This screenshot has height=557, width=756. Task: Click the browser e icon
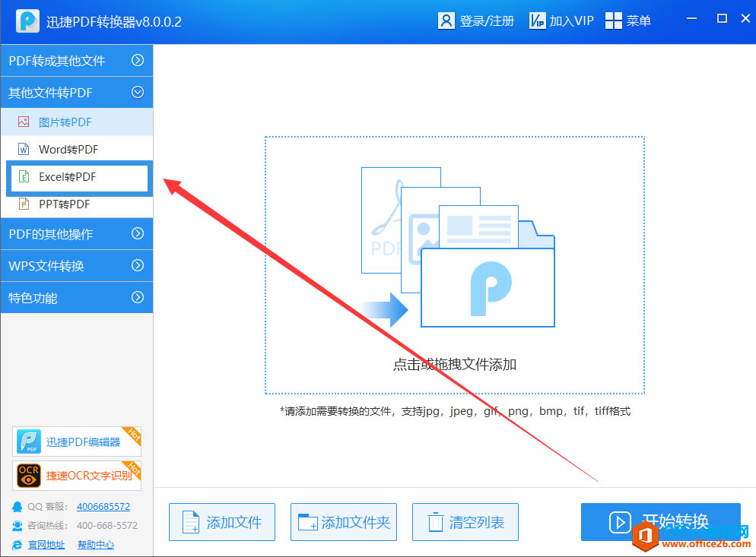pyautogui.click(x=17, y=545)
